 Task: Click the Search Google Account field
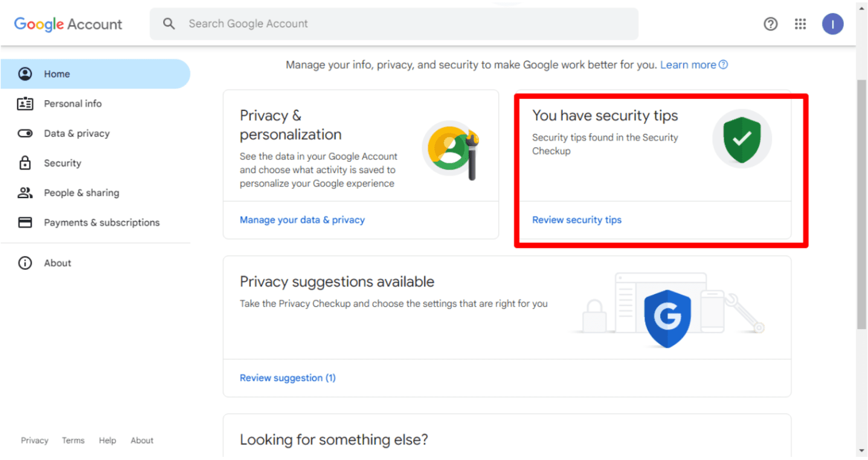point(393,24)
